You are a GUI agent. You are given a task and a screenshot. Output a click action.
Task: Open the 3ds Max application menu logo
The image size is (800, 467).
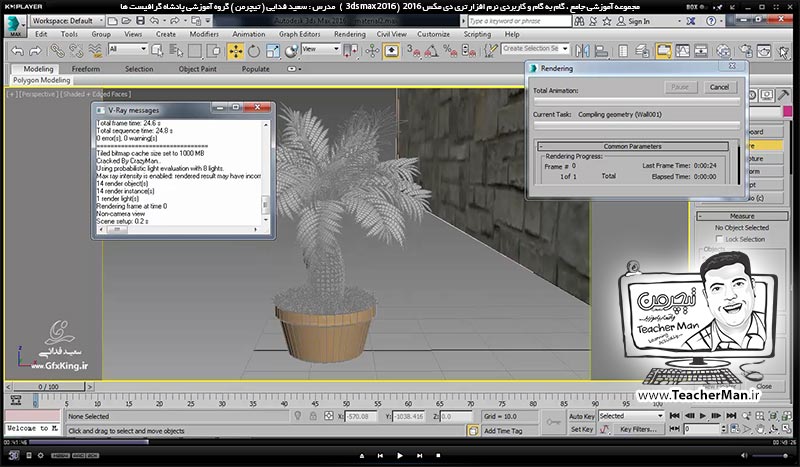15,26
